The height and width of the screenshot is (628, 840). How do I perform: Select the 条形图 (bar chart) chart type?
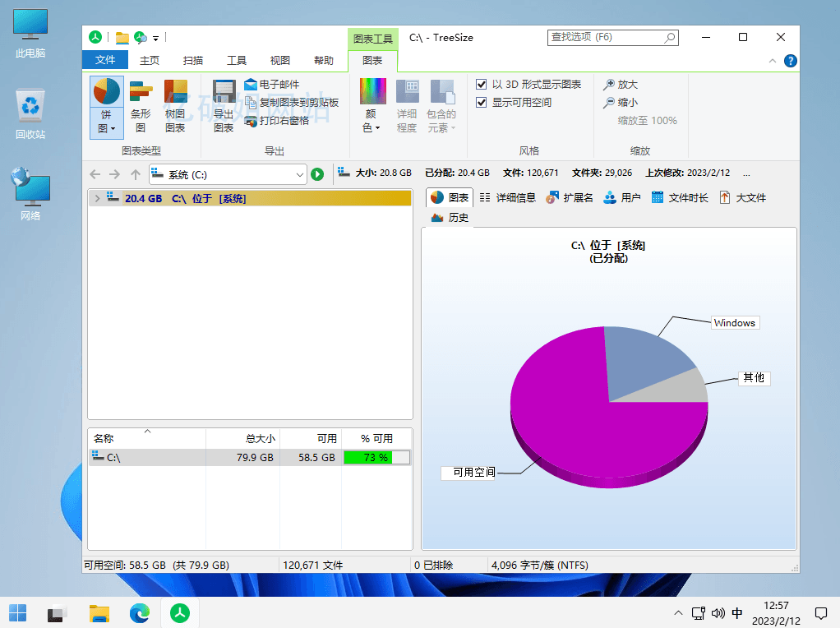tap(140, 105)
